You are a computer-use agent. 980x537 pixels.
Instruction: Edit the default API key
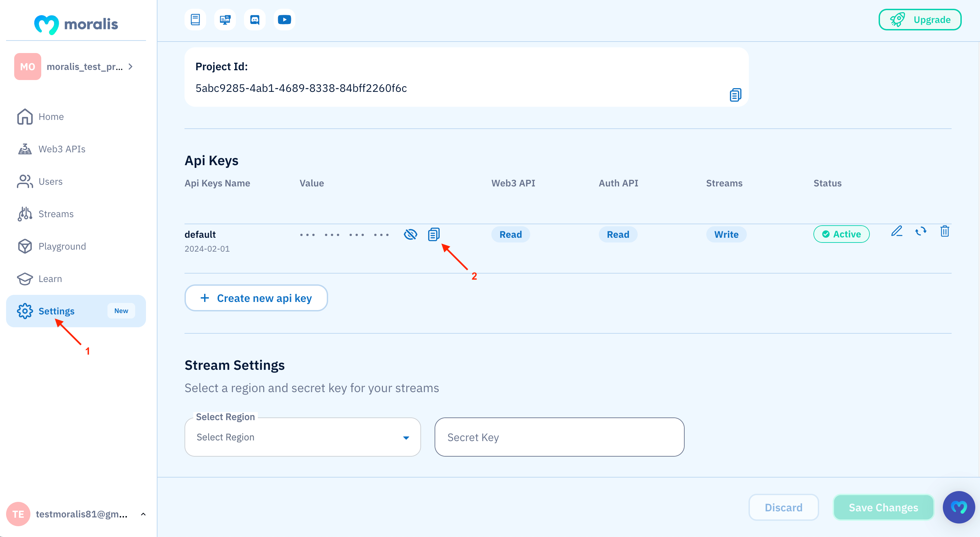897,232
